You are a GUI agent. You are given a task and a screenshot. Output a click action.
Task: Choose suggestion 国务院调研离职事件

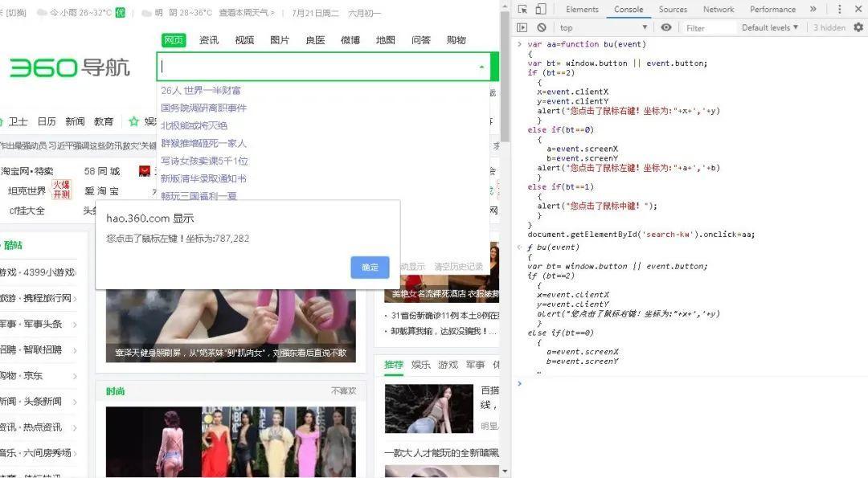pos(203,108)
